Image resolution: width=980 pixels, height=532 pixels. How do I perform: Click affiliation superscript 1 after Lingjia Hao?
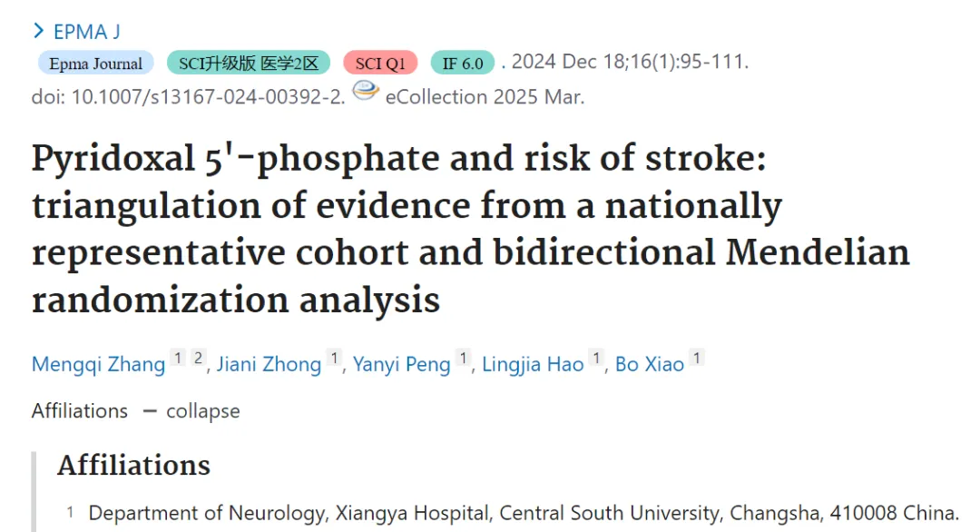(597, 358)
